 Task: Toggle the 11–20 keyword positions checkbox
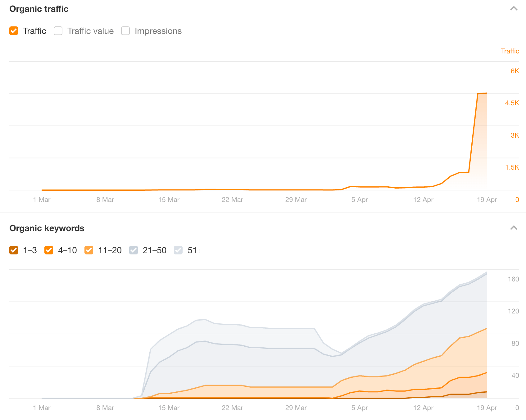tap(89, 250)
